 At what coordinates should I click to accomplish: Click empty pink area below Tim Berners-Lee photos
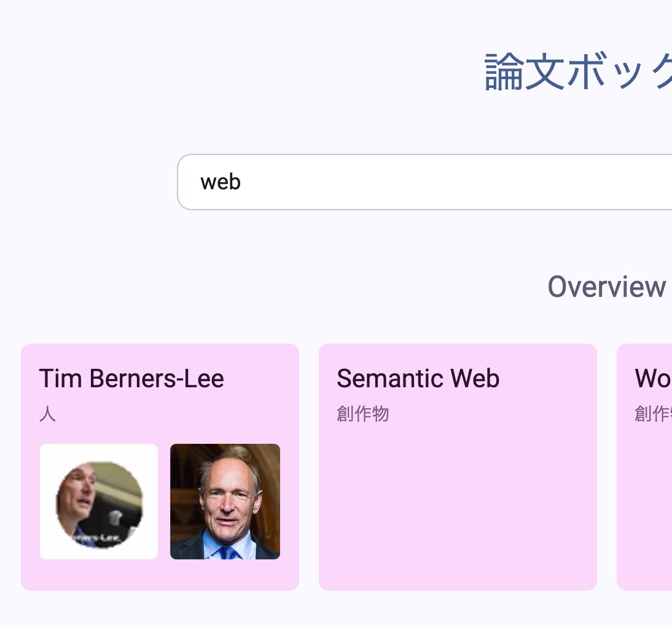(x=160, y=575)
